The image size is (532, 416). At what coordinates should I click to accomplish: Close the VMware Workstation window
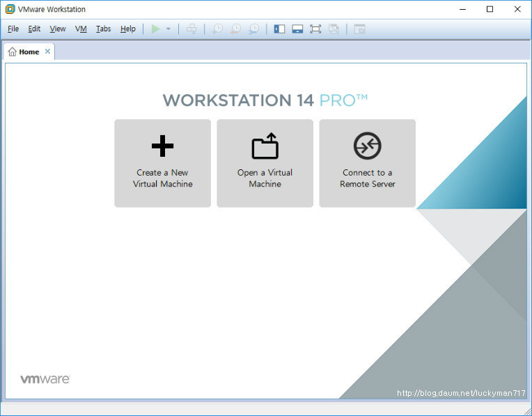517,9
